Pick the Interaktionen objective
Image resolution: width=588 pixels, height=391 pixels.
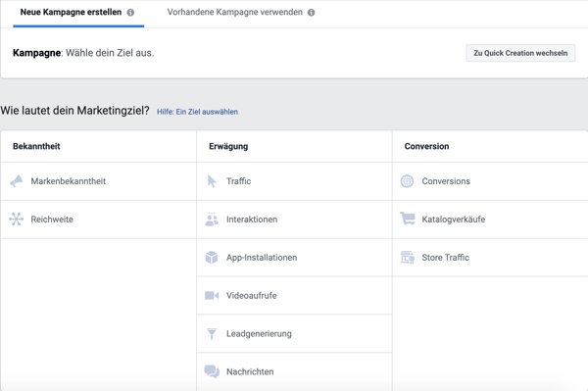click(x=294, y=220)
